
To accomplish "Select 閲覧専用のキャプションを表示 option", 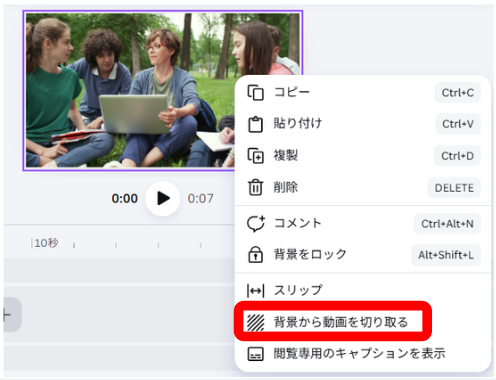I will pyautogui.click(x=363, y=354).
